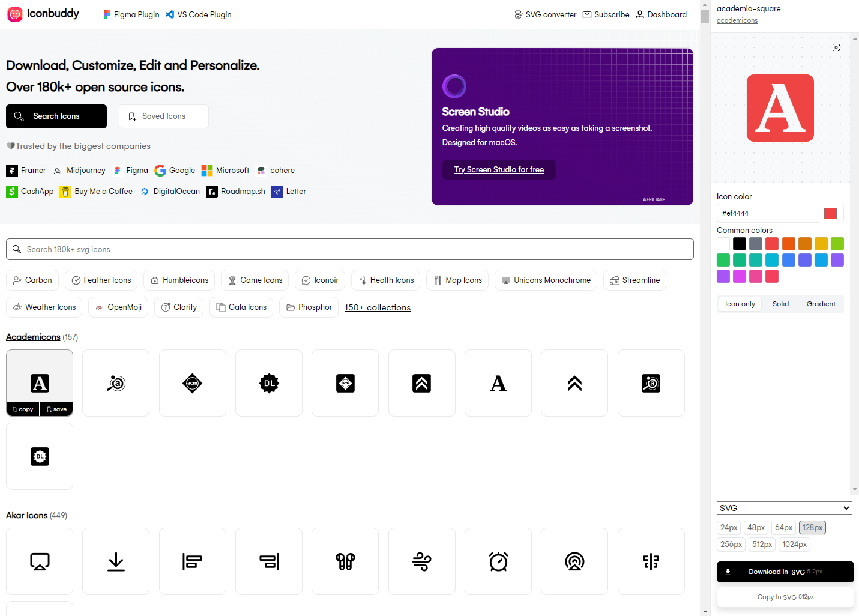859x616 pixels.
Task: Pick the black common color swatch
Action: (x=740, y=244)
